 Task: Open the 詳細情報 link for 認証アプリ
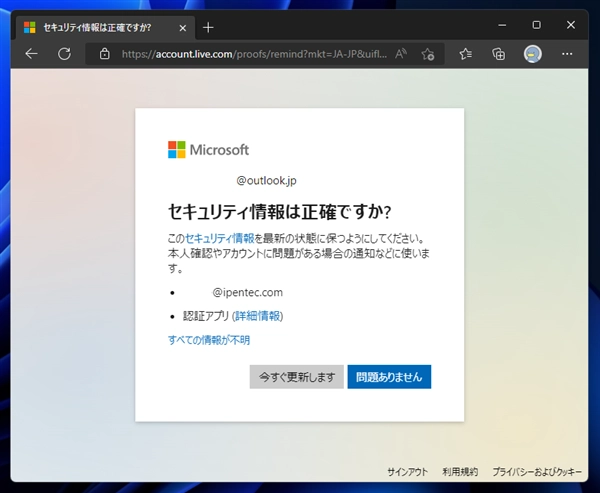pos(258,316)
